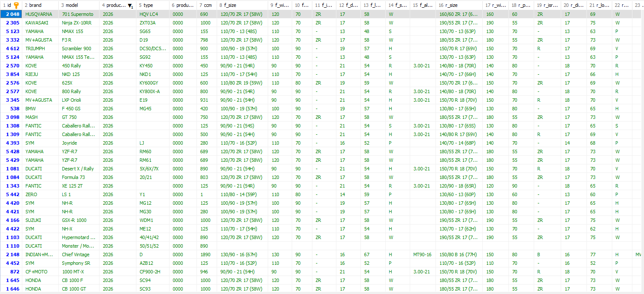Select the HUSQVARNA brand cell
This screenshot has width=644, height=294.
(x=40, y=14)
